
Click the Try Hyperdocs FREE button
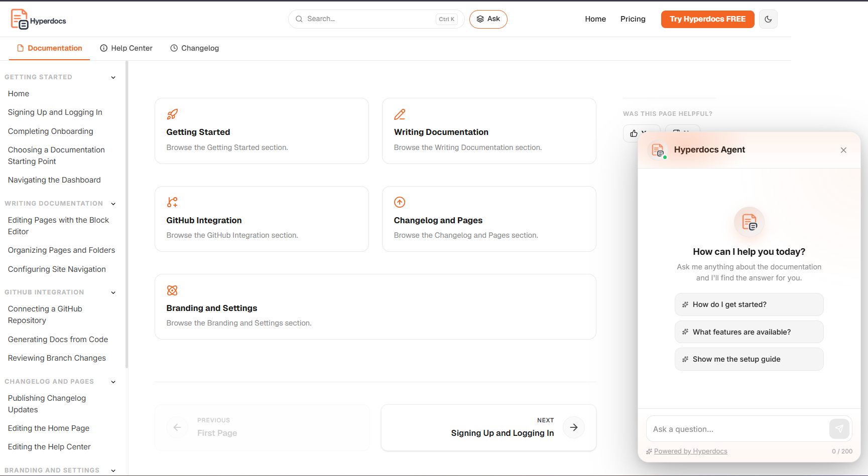[x=708, y=19]
